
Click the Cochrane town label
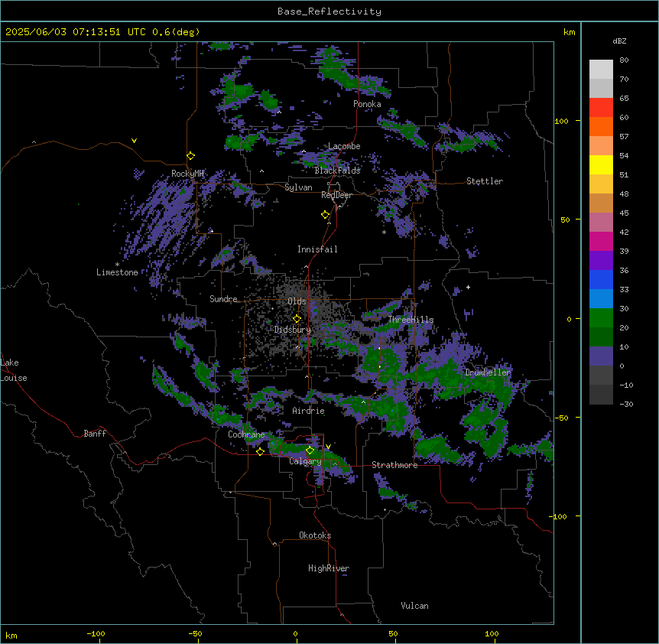click(246, 434)
